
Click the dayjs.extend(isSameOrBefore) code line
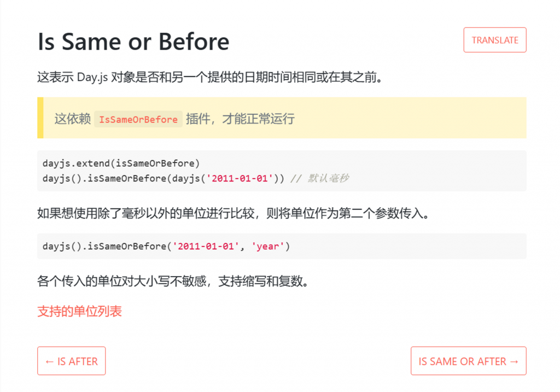coord(121,163)
